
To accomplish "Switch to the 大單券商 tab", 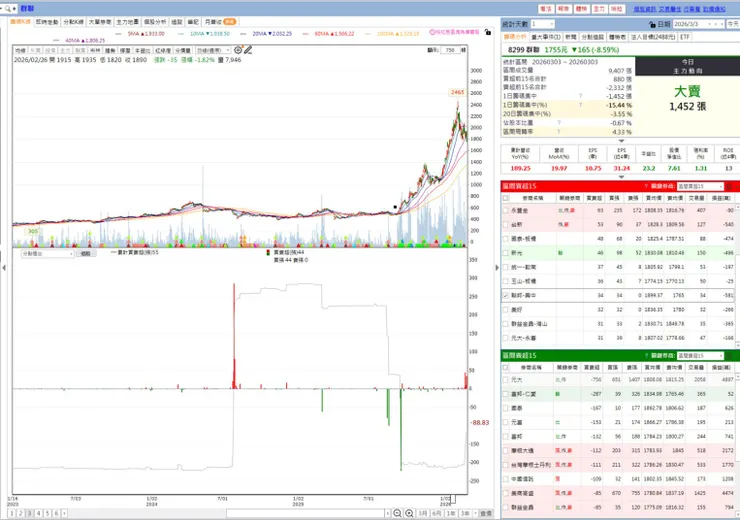I will pyautogui.click(x=100, y=22).
